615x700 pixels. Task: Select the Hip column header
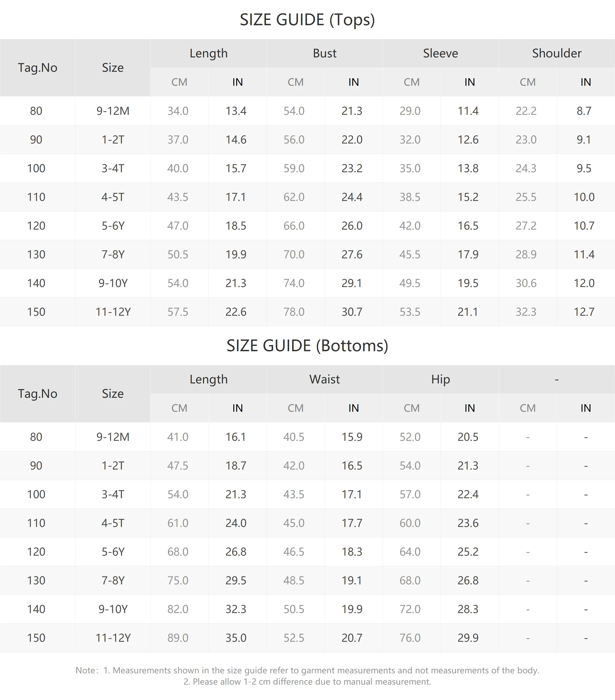pyautogui.click(x=440, y=380)
